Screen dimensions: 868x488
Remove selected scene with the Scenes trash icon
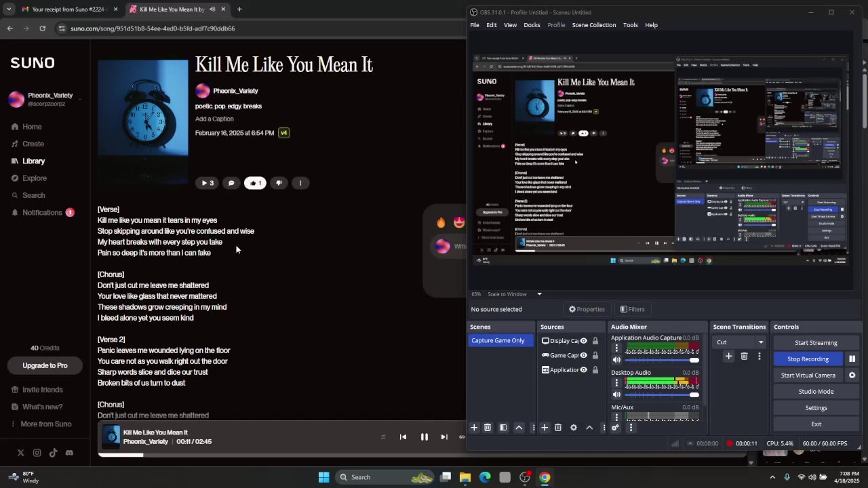[x=488, y=428]
